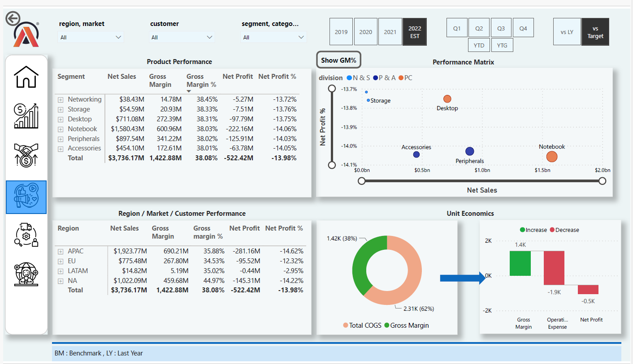The image size is (633, 364).
Task: Select the sales growth chart icon
Action: pyautogui.click(x=26, y=116)
